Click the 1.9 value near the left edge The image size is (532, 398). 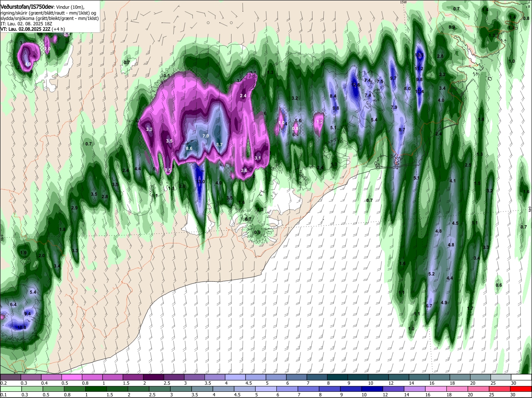coord(23,253)
